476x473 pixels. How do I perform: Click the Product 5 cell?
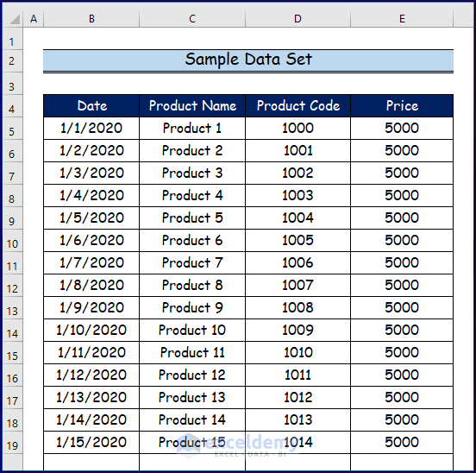(192, 218)
